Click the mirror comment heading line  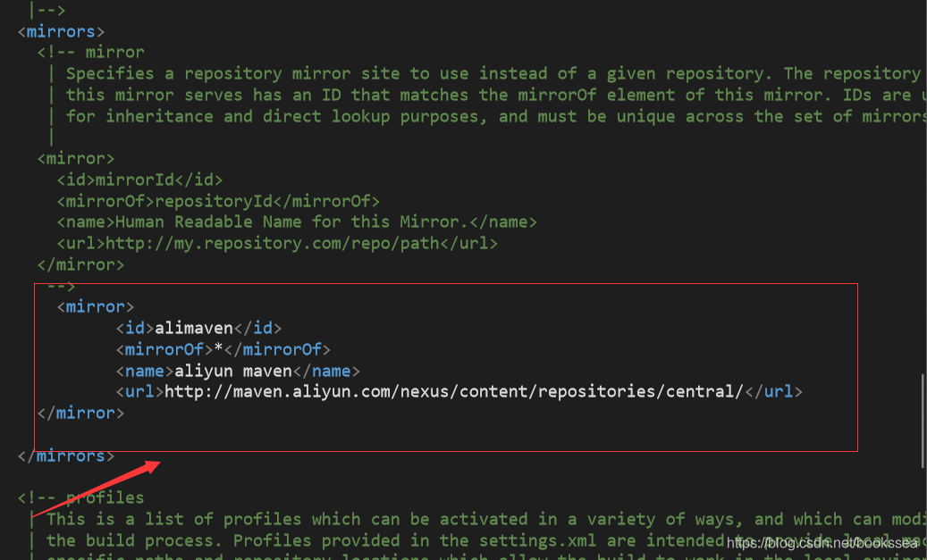[x=90, y=52]
